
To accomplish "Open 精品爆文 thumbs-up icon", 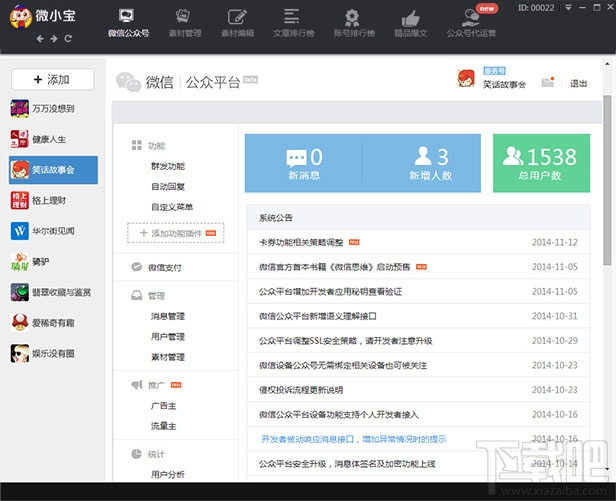I will click(x=411, y=23).
